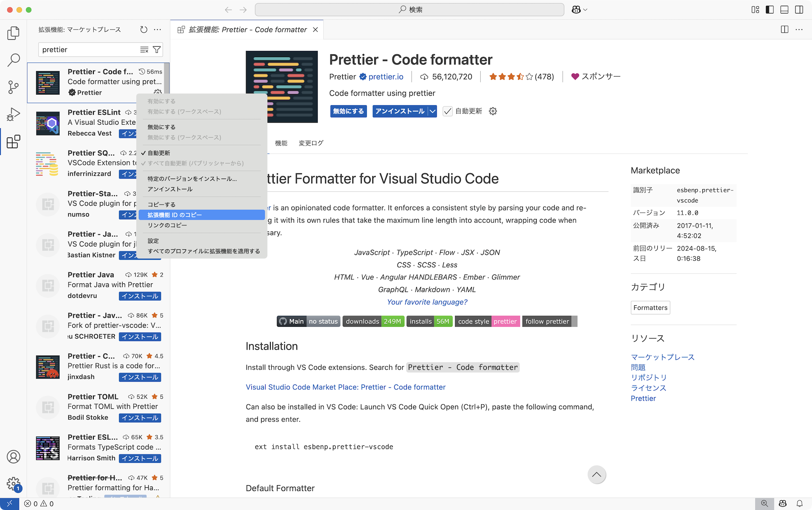812x510 pixels.
Task: Open Accounts icon in activity bar
Action: [x=13, y=457]
